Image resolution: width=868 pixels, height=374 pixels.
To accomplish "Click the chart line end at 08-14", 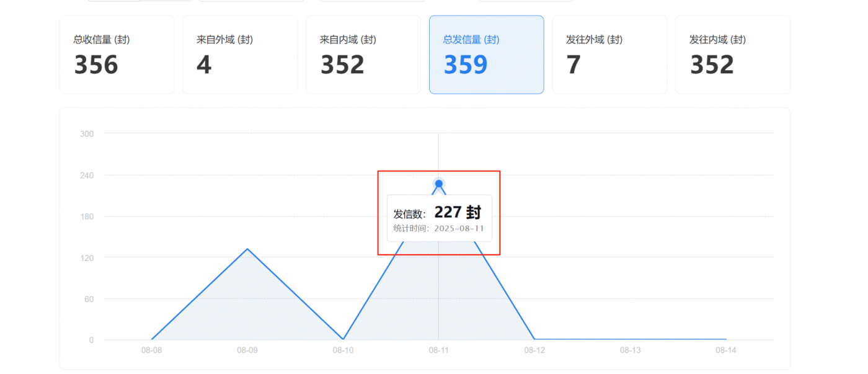I will click(x=725, y=339).
